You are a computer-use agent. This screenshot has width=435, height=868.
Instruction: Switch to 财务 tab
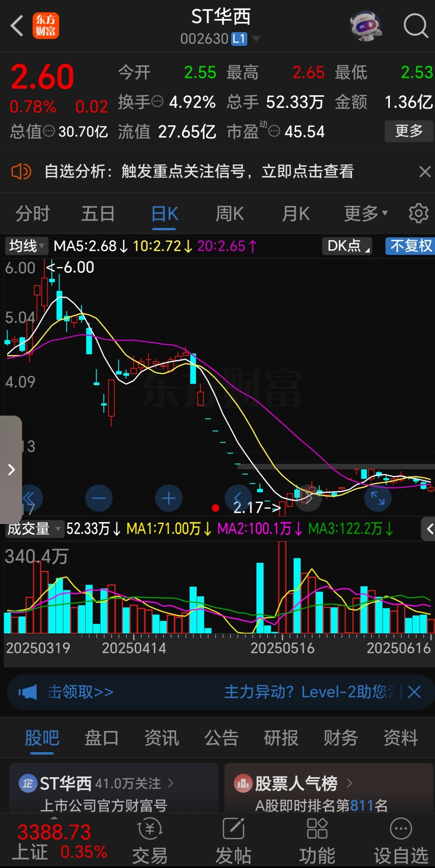click(341, 738)
